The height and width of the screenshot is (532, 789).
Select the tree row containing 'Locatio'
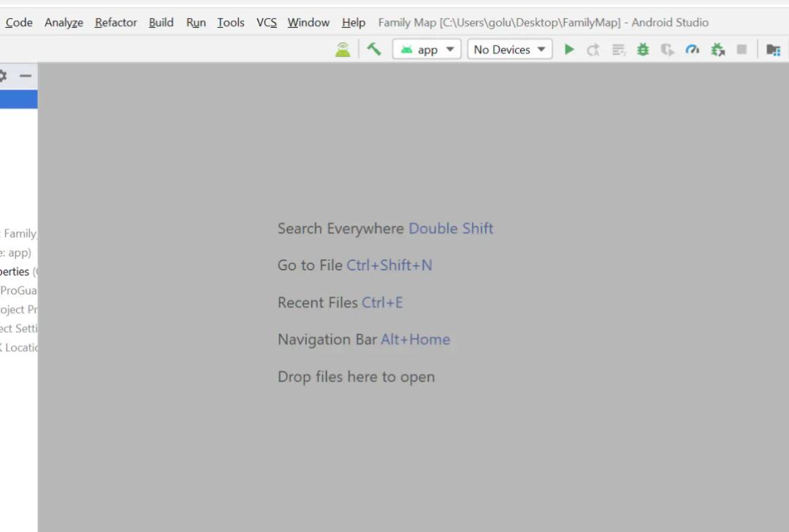point(18,348)
